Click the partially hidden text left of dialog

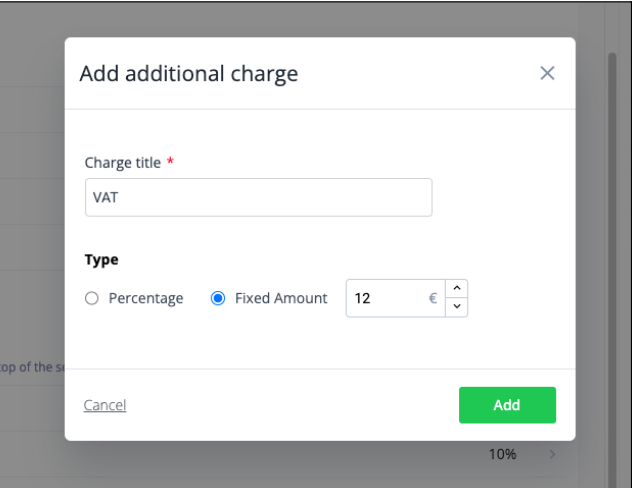click(30, 366)
